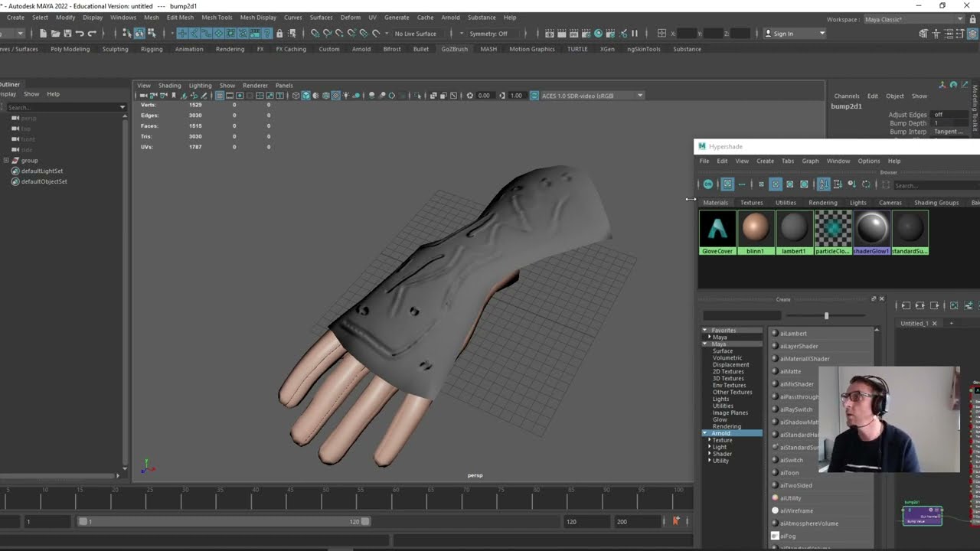The width and height of the screenshot is (980, 551).
Task: Open Render Settings from the status line icons
Action: point(586,33)
